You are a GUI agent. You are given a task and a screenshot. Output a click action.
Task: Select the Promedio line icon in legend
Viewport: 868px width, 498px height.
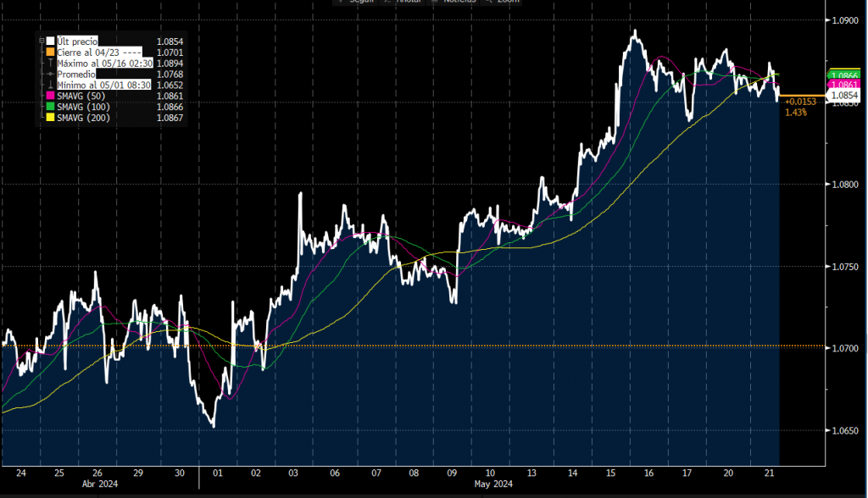(51, 74)
